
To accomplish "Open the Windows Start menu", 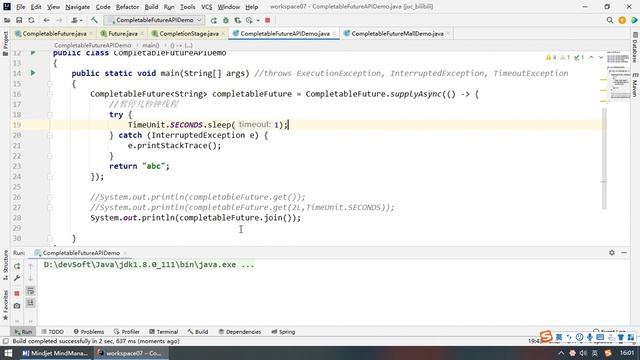I will (8, 353).
